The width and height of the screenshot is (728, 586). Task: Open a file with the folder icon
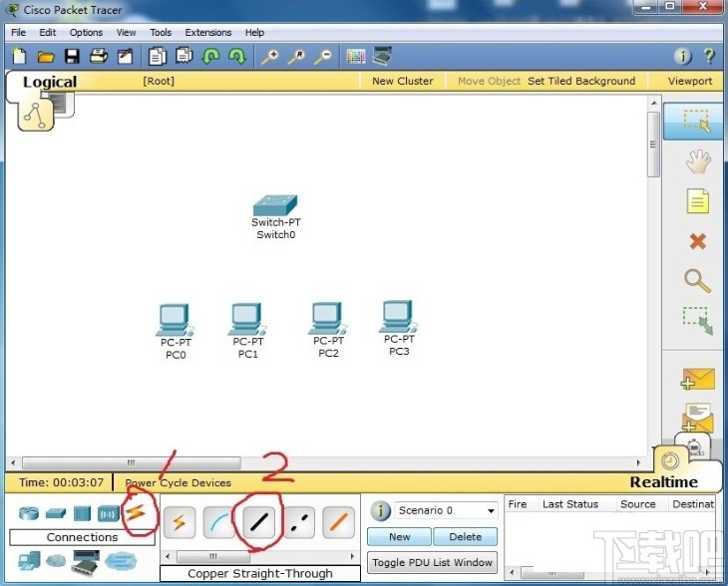(46, 57)
